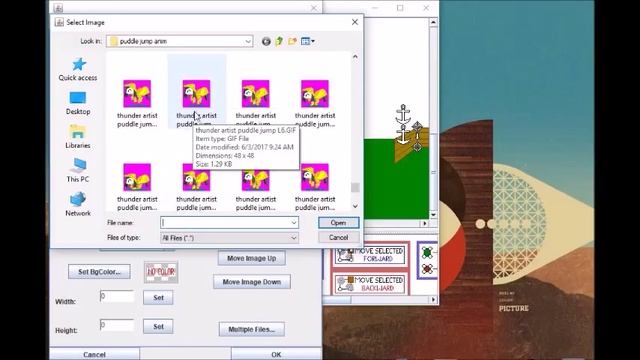Image resolution: width=640 pixels, height=360 pixels.
Task: Click Set next to Height
Action: (158, 327)
